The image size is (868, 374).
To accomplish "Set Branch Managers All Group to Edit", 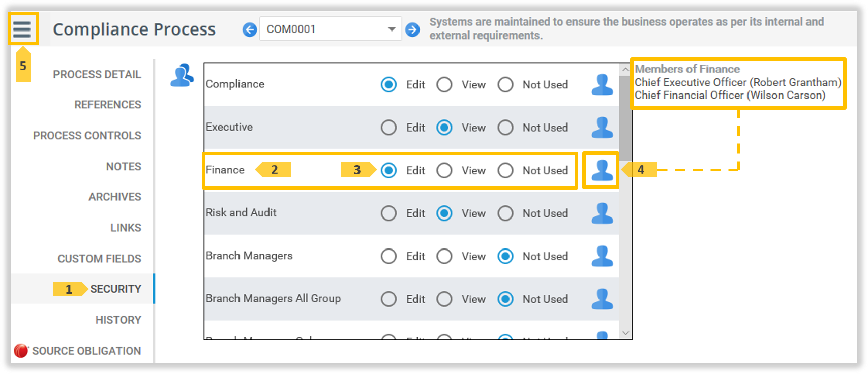I will click(x=388, y=299).
